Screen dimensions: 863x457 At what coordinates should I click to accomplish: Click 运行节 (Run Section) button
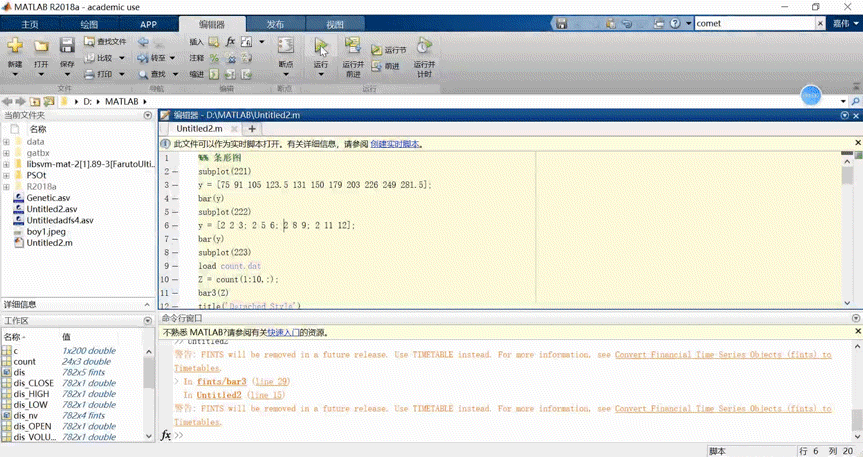(389, 50)
